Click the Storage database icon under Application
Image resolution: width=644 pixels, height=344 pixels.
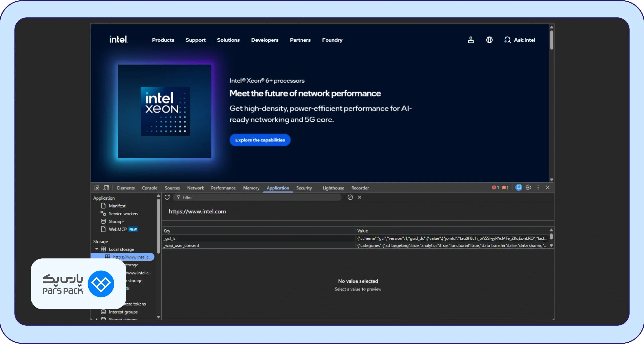point(103,221)
